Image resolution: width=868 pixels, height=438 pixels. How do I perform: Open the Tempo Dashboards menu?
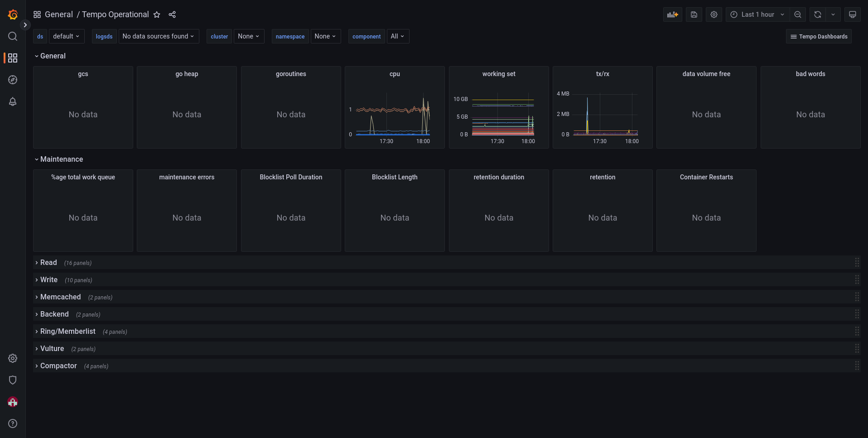tap(818, 36)
